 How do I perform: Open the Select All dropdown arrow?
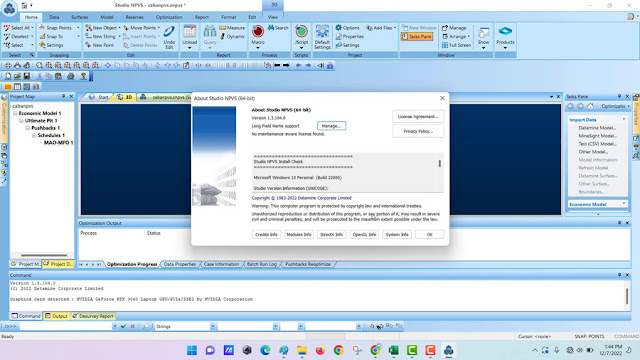click(x=32, y=28)
